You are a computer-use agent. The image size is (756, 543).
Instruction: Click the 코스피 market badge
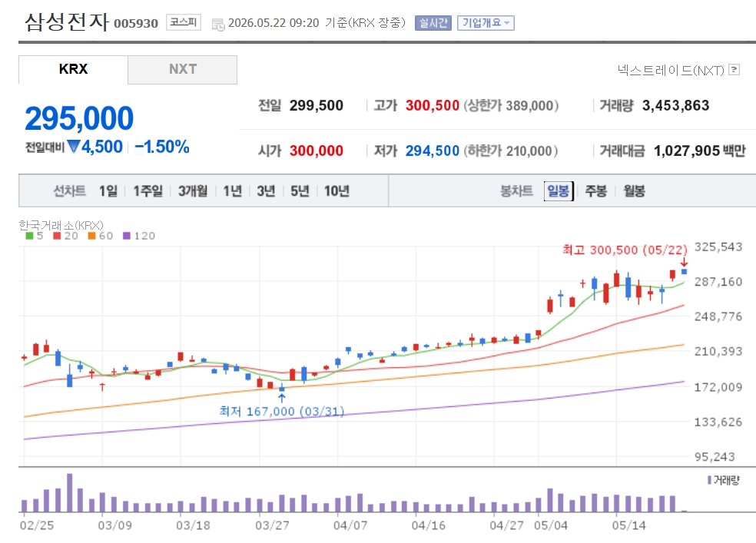tap(183, 22)
